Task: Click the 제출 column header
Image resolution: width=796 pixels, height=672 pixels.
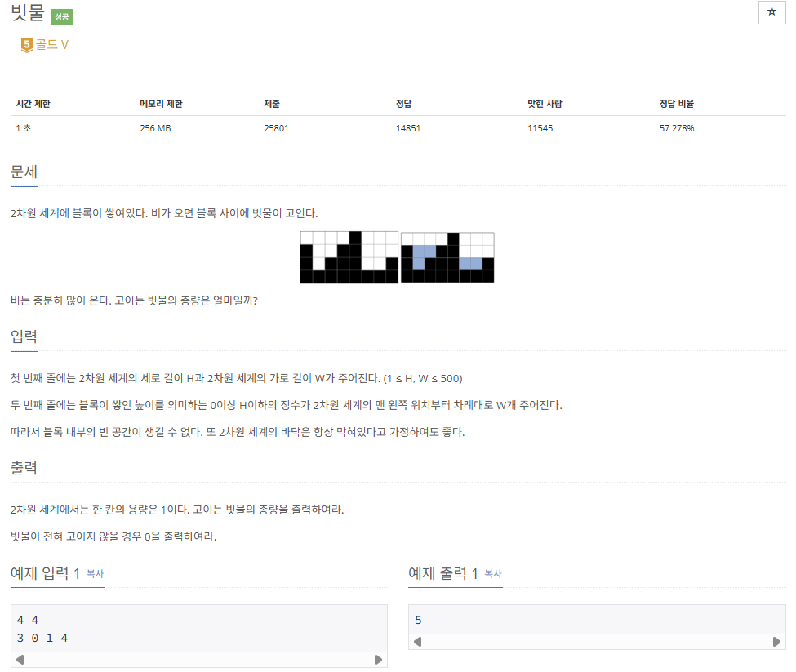Action: point(272,104)
